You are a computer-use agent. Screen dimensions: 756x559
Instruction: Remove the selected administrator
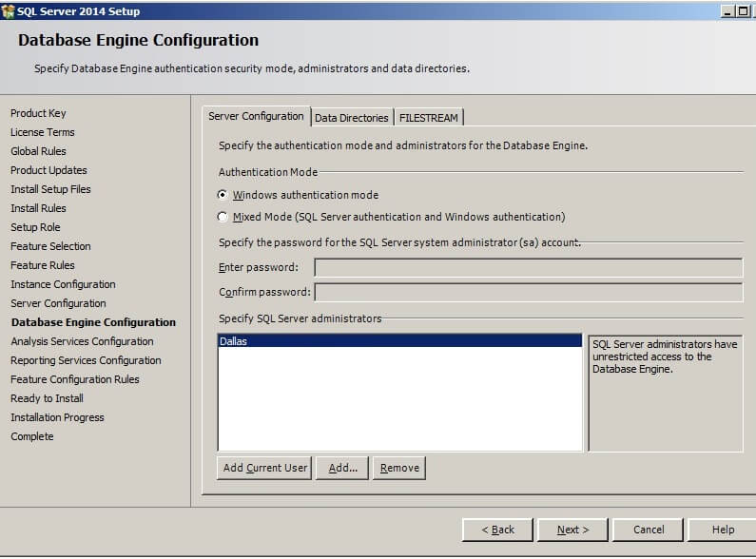(x=399, y=468)
